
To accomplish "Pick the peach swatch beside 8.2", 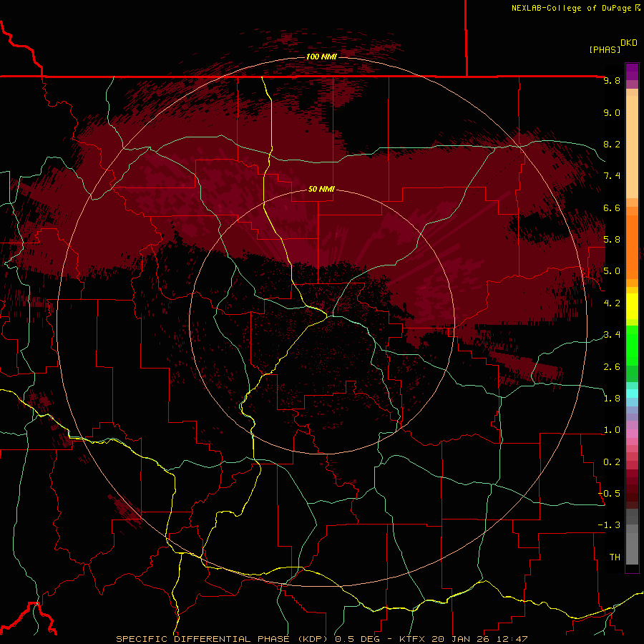I will [632, 147].
